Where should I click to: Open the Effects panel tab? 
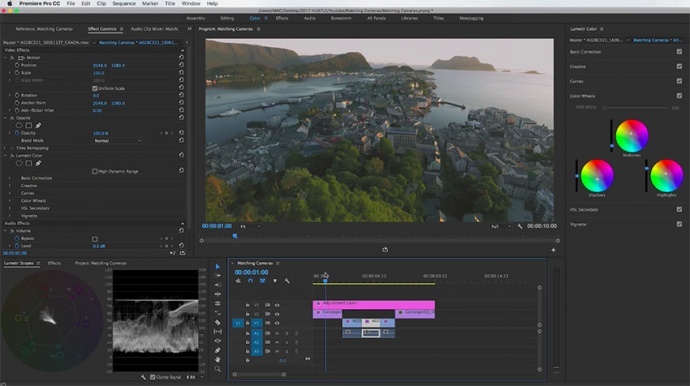point(54,263)
